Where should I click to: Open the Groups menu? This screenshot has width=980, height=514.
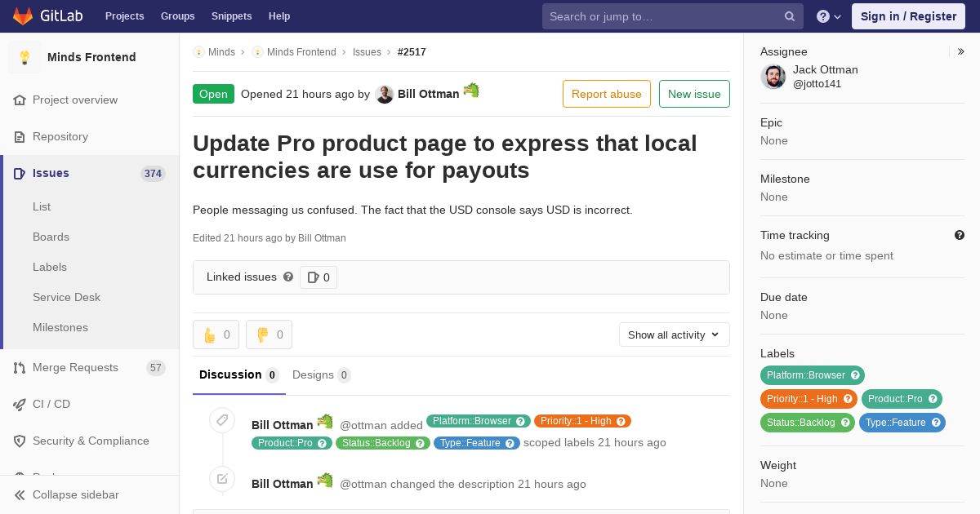pos(177,16)
